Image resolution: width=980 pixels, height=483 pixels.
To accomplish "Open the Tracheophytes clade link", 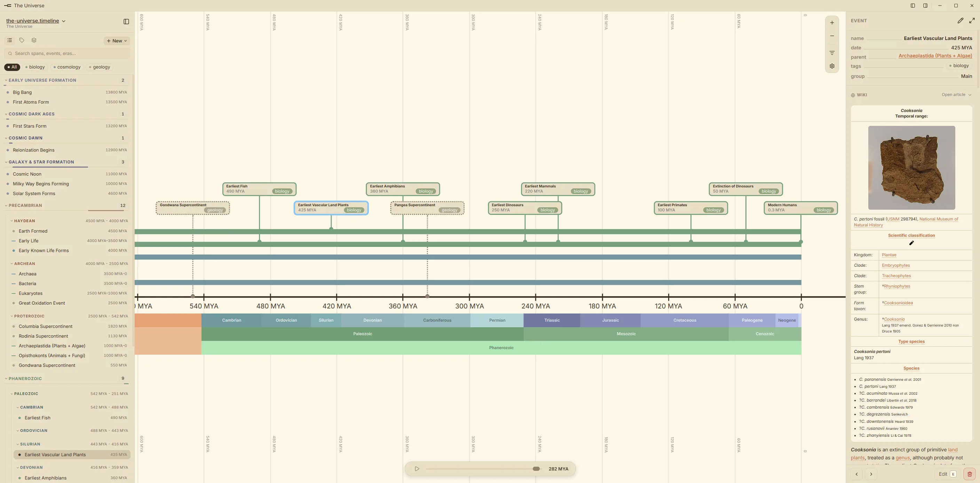I will [896, 276].
